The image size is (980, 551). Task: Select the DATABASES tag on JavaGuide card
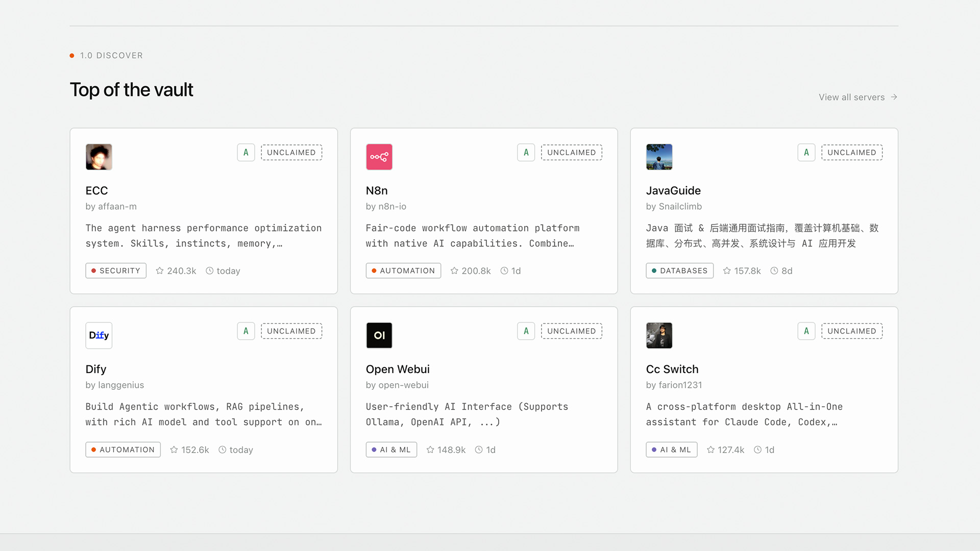680,271
